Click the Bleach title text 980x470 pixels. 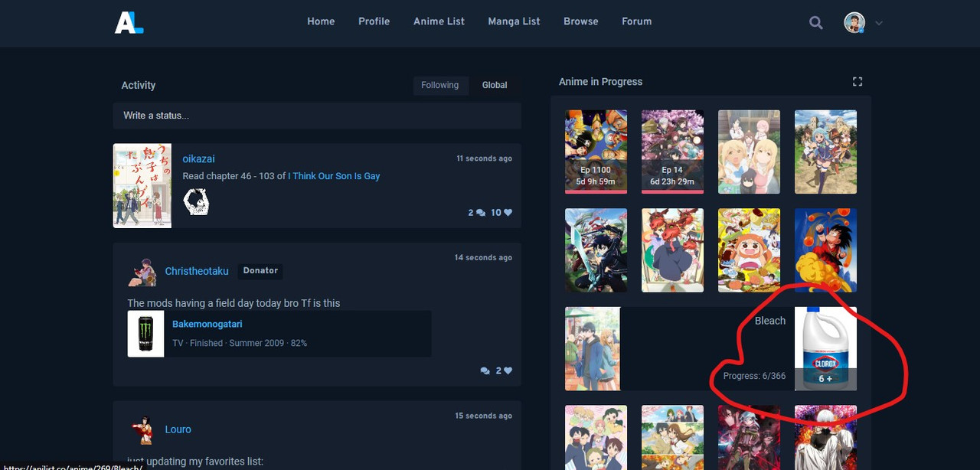point(770,321)
